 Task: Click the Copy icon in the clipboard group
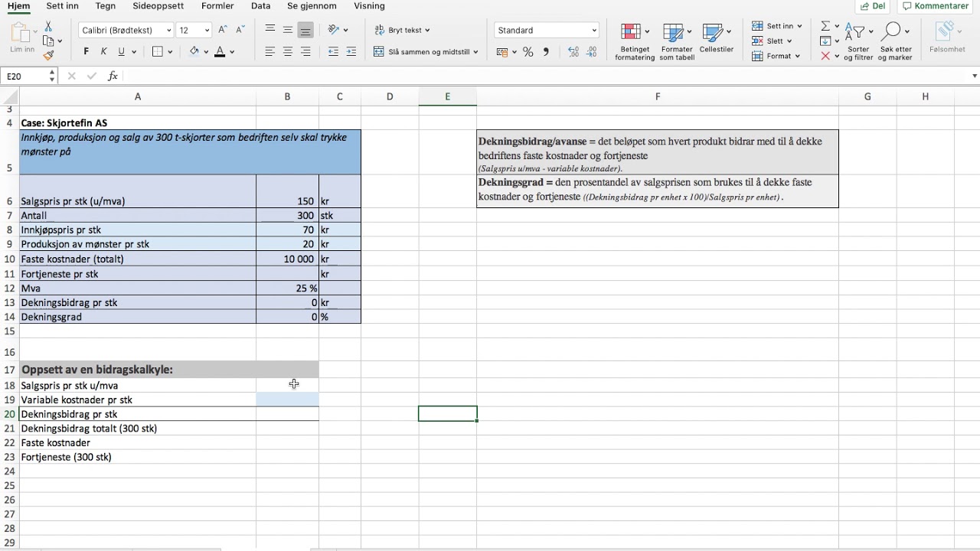coord(48,41)
